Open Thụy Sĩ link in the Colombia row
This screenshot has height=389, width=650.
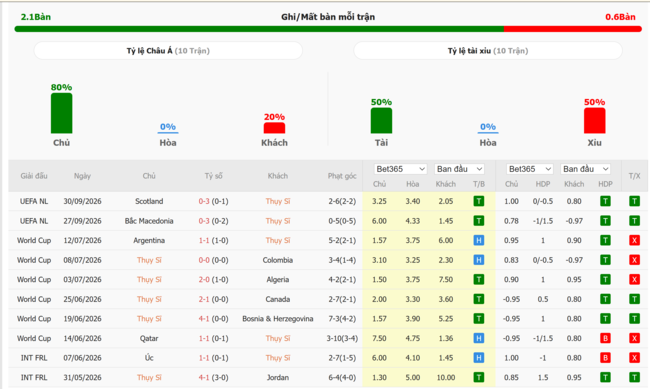click(149, 260)
